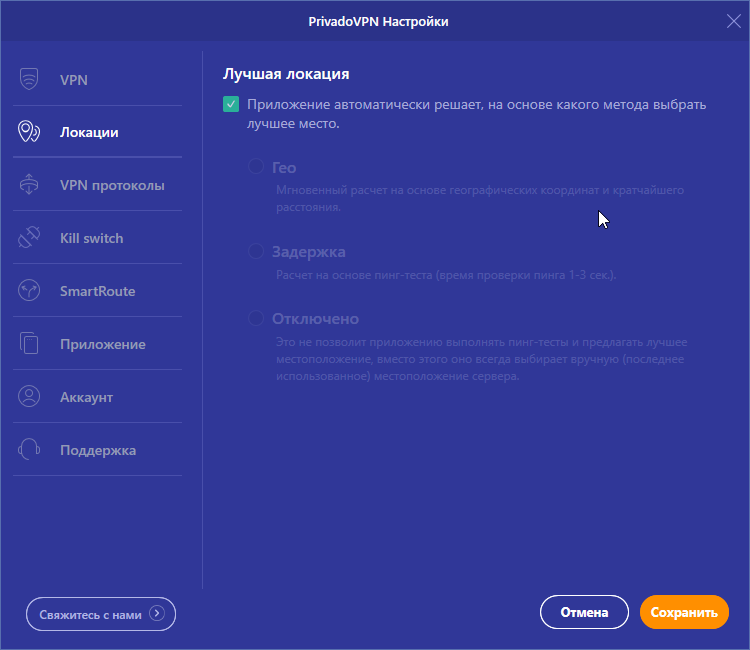This screenshot has height=650, width=750.
Task: Choose the Отключено radio option
Action: 256,318
